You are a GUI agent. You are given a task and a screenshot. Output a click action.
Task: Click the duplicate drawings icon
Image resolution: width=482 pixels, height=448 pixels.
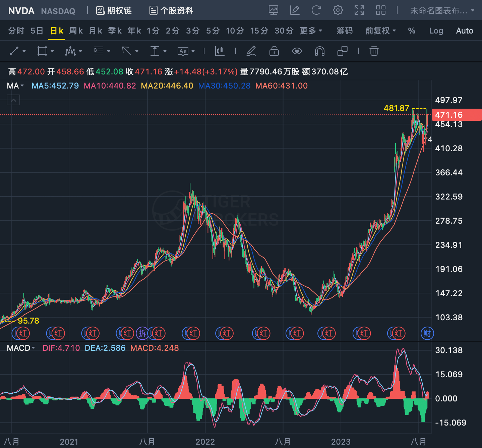pyautogui.click(x=342, y=51)
